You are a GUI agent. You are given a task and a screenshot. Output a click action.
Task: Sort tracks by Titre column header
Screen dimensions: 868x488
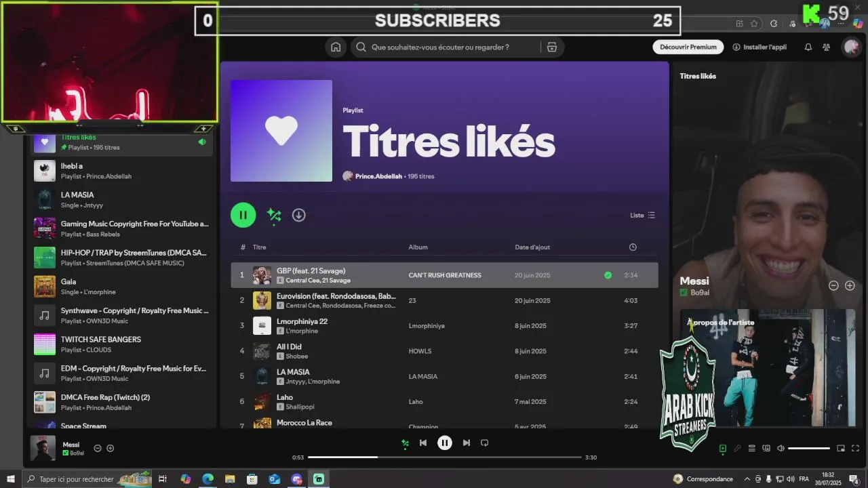260,247
